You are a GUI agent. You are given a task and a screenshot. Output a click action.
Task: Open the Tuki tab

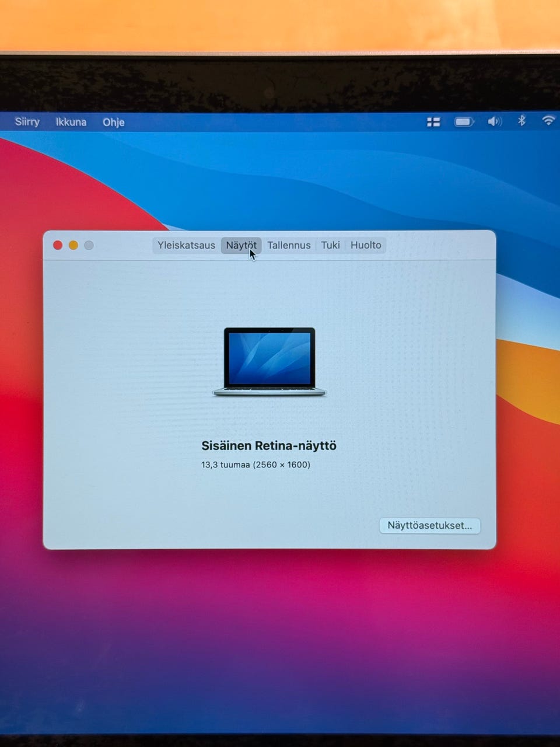pos(330,246)
